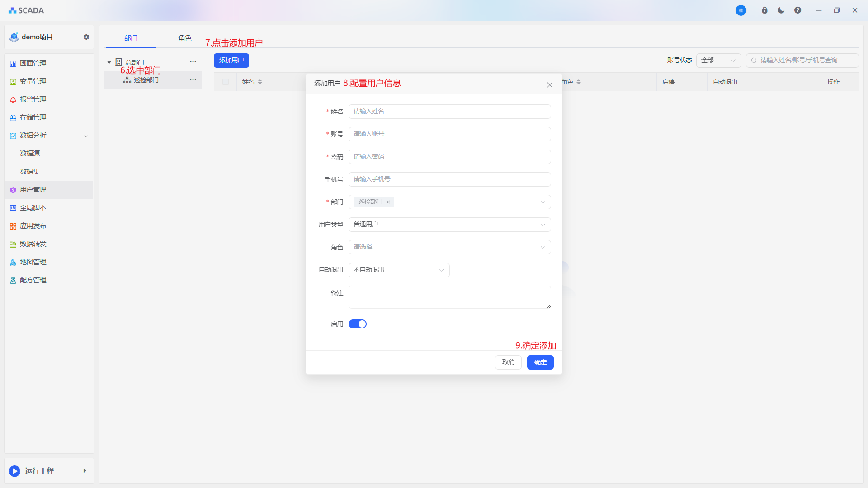
Task: Open 报警管理 bell icon in sidebar
Action: [13, 99]
